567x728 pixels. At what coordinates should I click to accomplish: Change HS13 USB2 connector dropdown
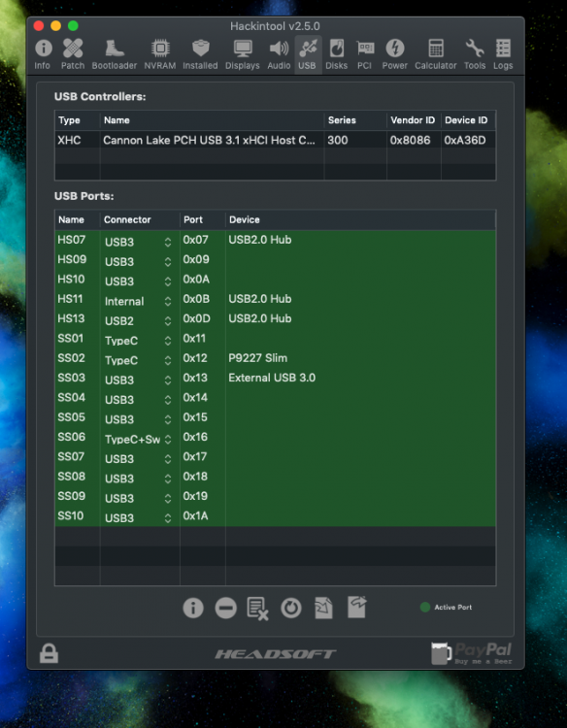(139, 321)
